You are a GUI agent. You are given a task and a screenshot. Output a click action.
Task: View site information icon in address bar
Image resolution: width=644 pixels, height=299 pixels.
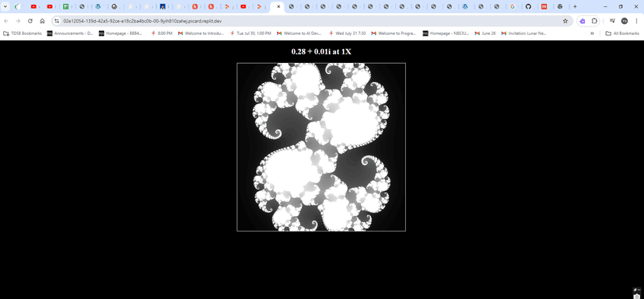(x=57, y=21)
